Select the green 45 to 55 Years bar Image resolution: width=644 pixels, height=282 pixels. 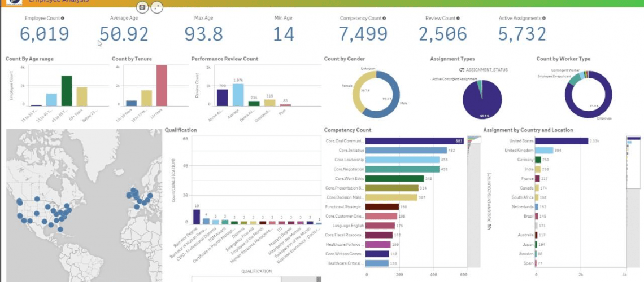point(67,91)
